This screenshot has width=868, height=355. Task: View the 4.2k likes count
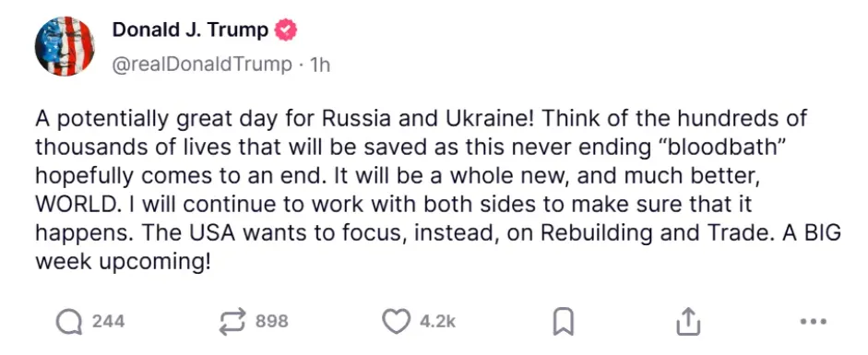pyautogui.click(x=437, y=321)
